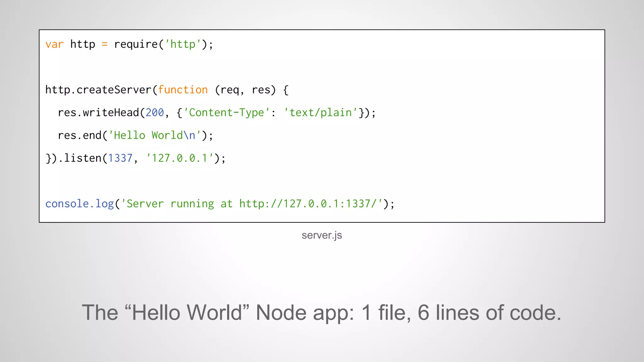Click the 'var' keyword in first line
Image resolution: width=644 pixels, height=362 pixels.
[x=54, y=44]
